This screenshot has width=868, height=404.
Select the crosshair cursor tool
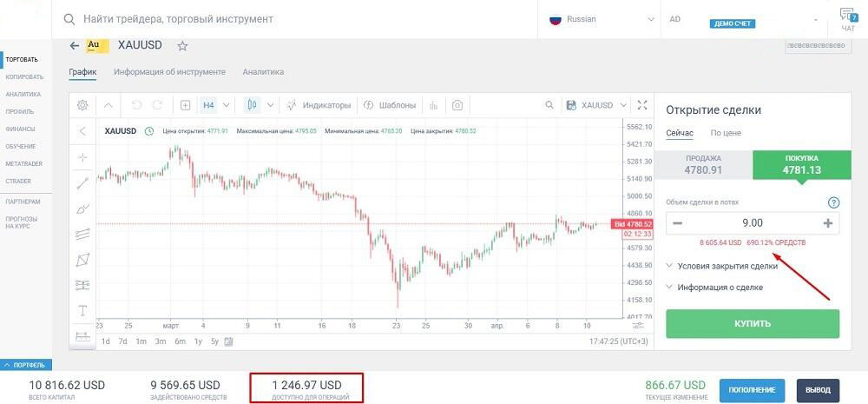(x=82, y=157)
